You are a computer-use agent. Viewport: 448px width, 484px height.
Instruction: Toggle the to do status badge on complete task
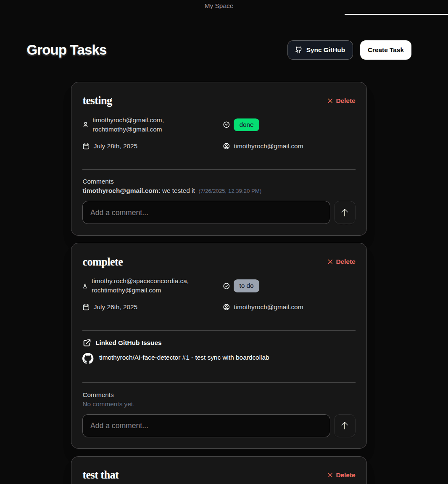click(246, 286)
